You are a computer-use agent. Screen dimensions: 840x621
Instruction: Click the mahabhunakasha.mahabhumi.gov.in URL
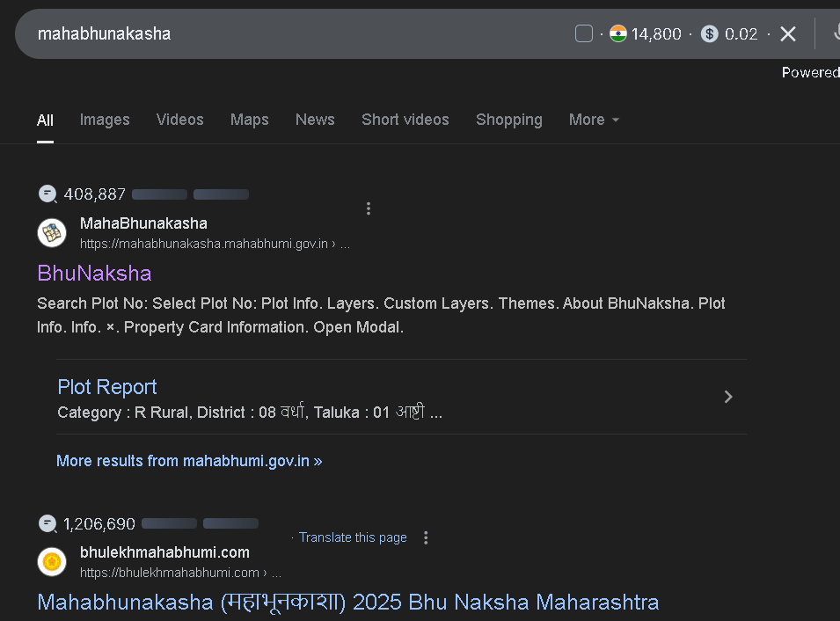[x=215, y=244]
